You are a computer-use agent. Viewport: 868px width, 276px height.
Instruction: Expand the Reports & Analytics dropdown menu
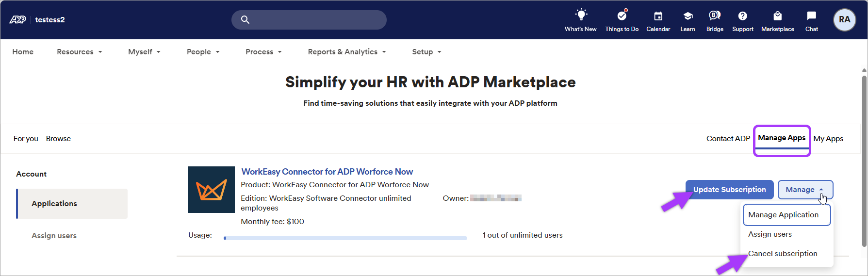point(347,52)
